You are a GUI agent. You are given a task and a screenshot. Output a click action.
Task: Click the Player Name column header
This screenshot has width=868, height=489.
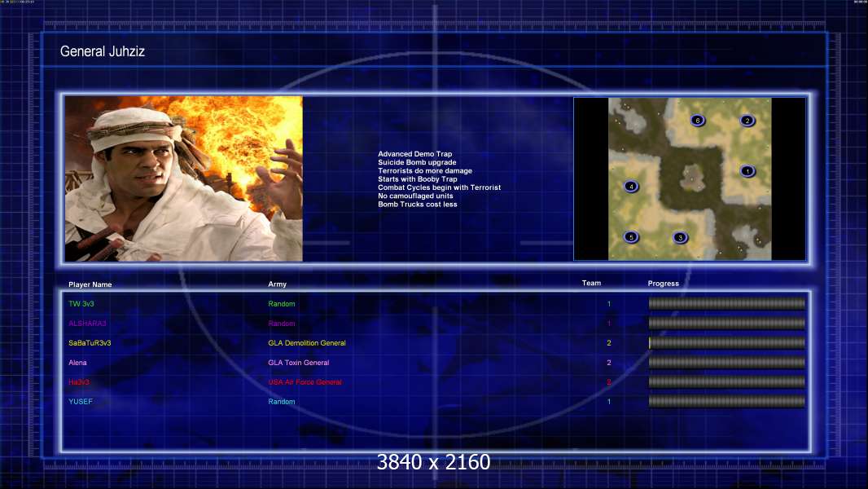click(x=90, y=284)
